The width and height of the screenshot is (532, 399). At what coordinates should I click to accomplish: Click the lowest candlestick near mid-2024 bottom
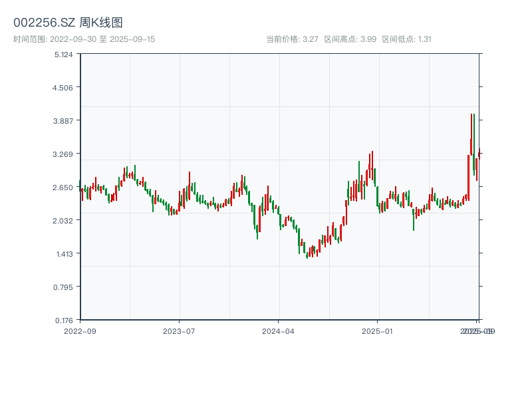coord(307,253)
